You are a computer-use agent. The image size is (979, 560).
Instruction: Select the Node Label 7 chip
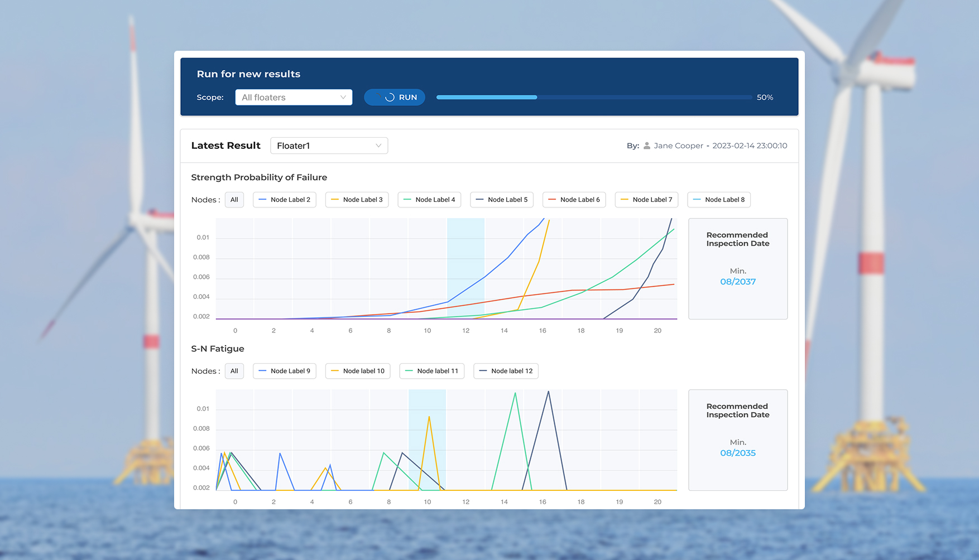[646, 200]
